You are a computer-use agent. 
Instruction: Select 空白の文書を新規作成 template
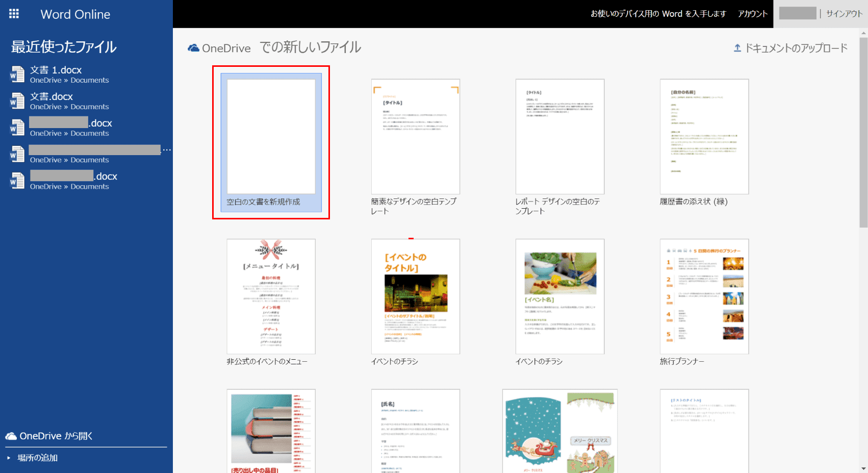(x=271, y=142)
